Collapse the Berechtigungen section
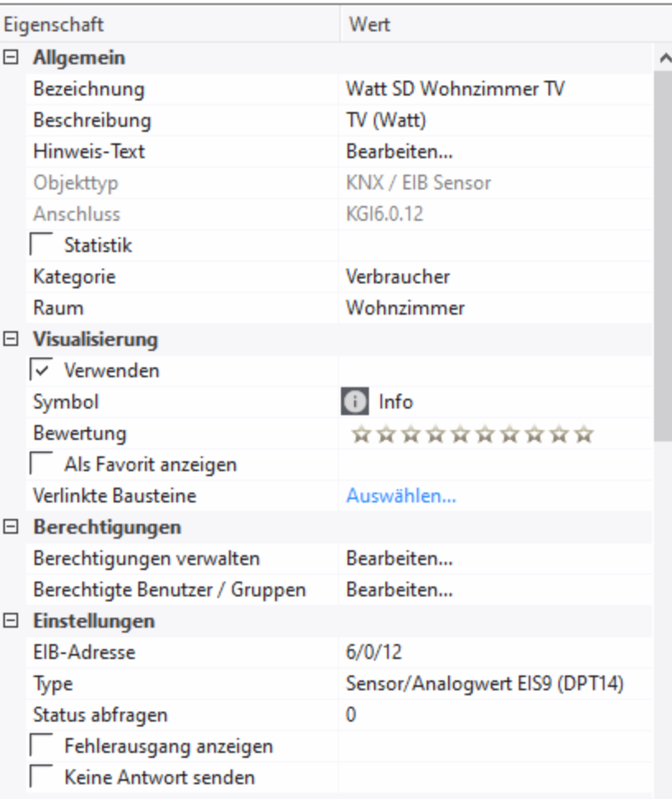This screenshot has height=799, width=672. (x=12, y=527)
